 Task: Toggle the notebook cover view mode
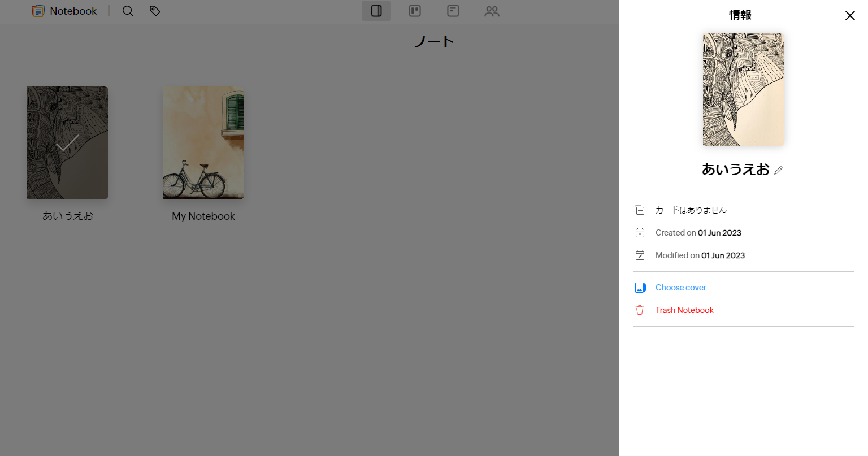pos(376,11)
